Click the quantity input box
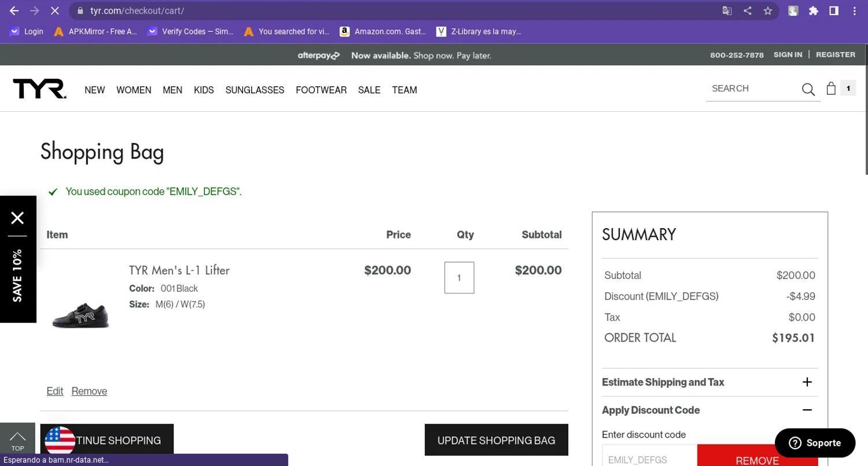 click(x=459, y=278)
